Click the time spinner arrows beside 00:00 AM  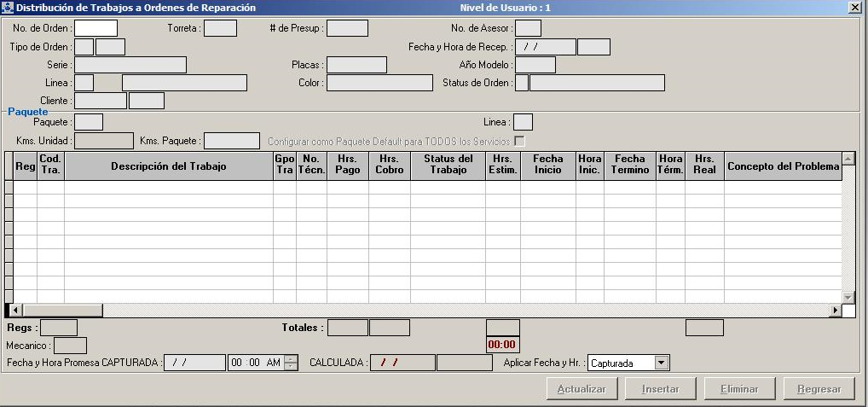292,363
